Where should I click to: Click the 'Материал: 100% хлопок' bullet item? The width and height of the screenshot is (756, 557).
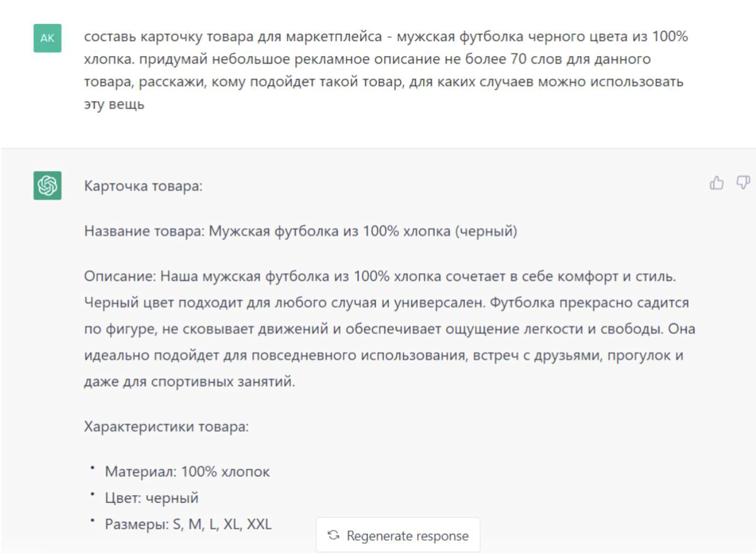pyautogui.click(x=187, y=471)
